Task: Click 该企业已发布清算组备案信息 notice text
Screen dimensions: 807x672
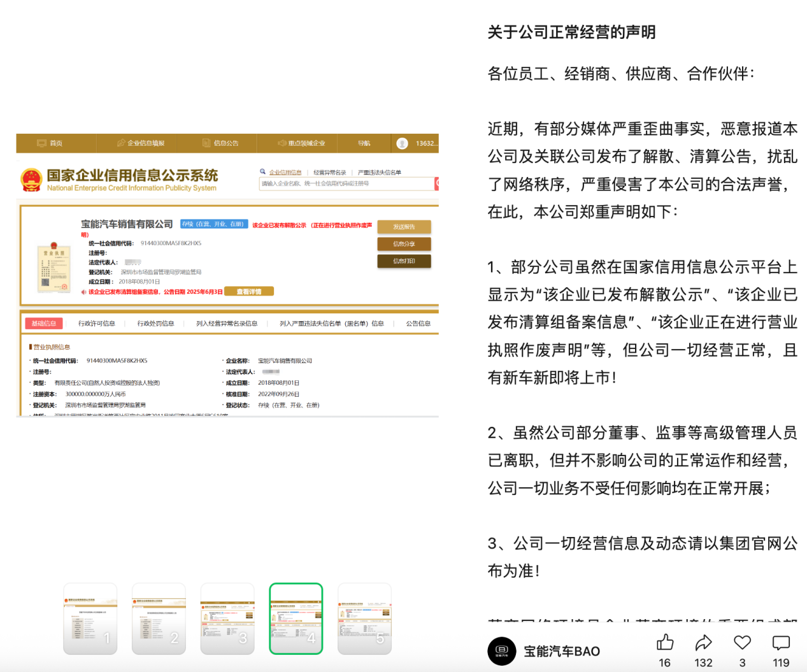Action: click(x=155, y=292)
